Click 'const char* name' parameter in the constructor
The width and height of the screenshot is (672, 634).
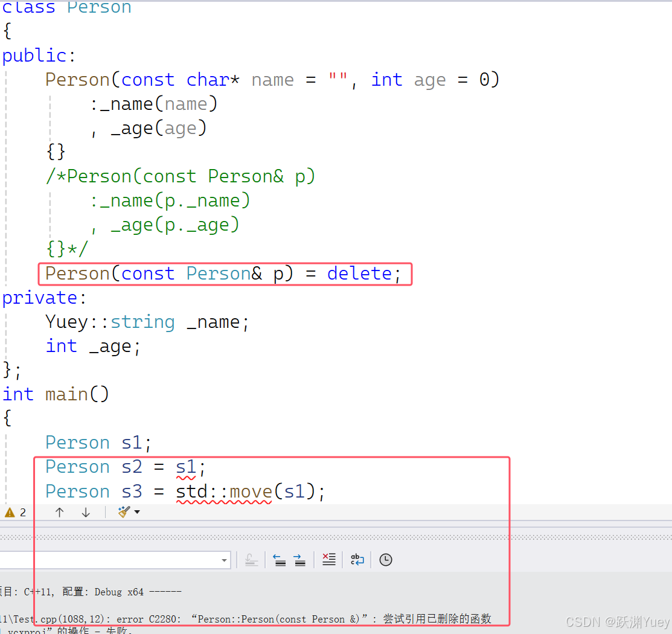click(208, 80)
